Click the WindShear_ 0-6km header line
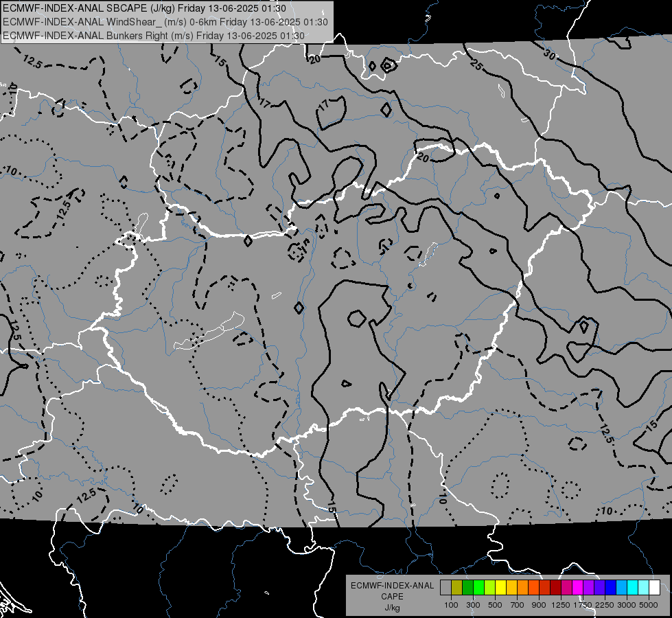 click(165, 22)
